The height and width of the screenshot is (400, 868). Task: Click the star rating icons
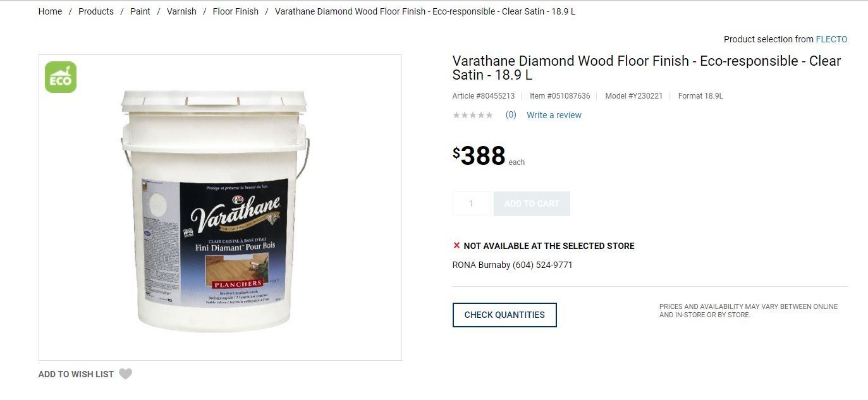pos(473,115)
